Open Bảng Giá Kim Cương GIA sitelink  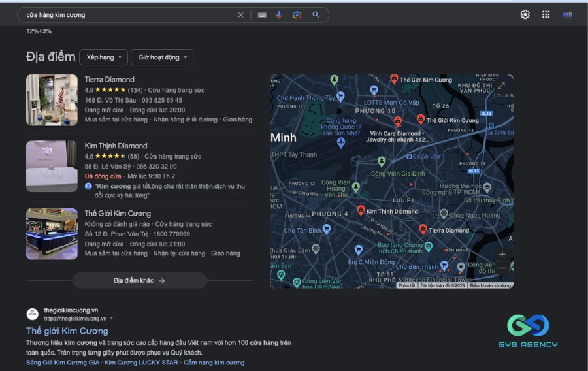pos(63,363)
